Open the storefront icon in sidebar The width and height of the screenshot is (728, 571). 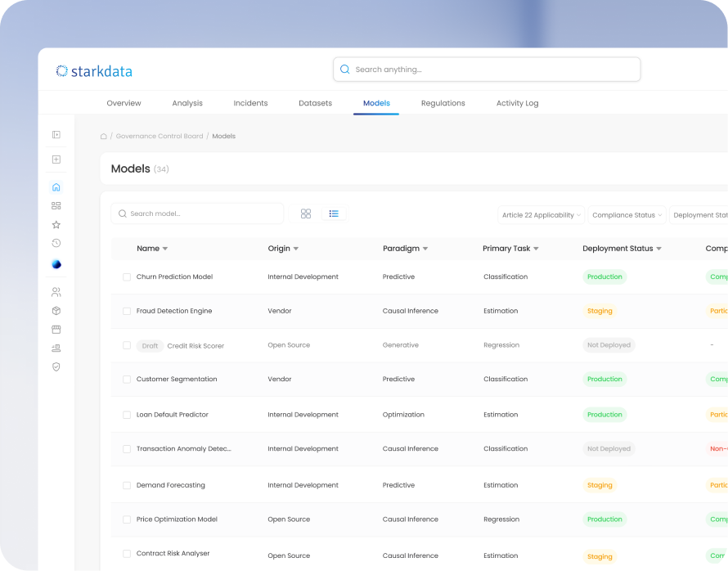coord(56,330)
